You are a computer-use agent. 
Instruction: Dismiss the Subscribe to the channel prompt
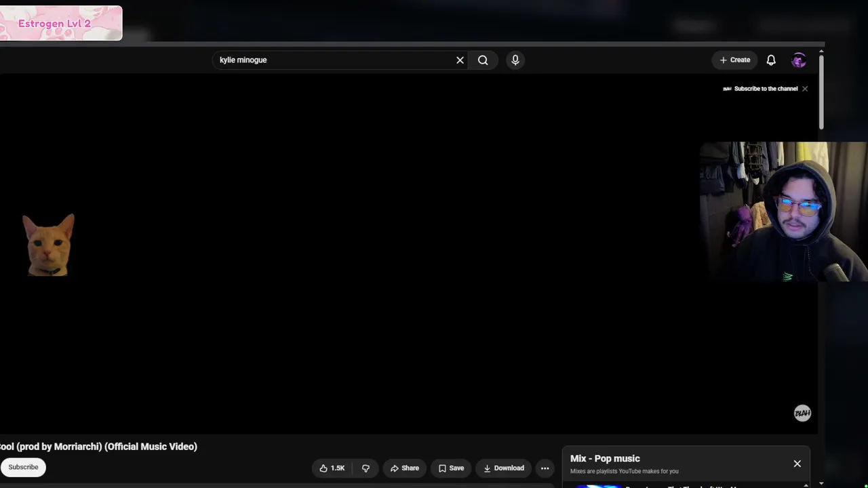(805, 89)
